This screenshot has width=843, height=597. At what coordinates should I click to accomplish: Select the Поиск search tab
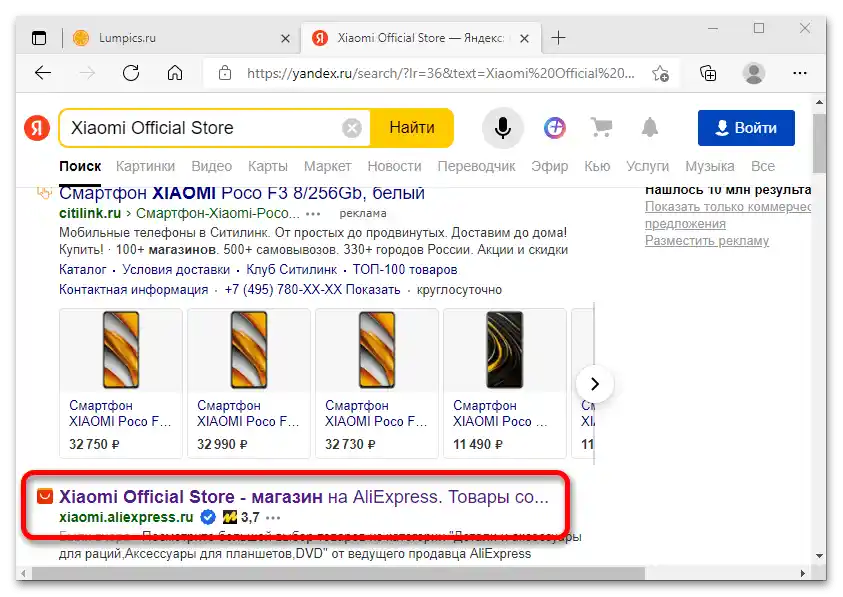tap(80, 167)
